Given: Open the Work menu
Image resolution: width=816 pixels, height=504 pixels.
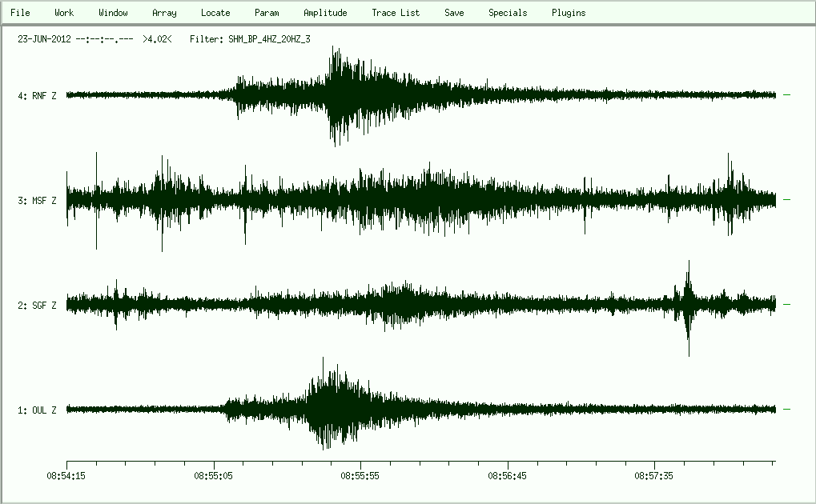Looking at the screenshot, I should point(64,13).
